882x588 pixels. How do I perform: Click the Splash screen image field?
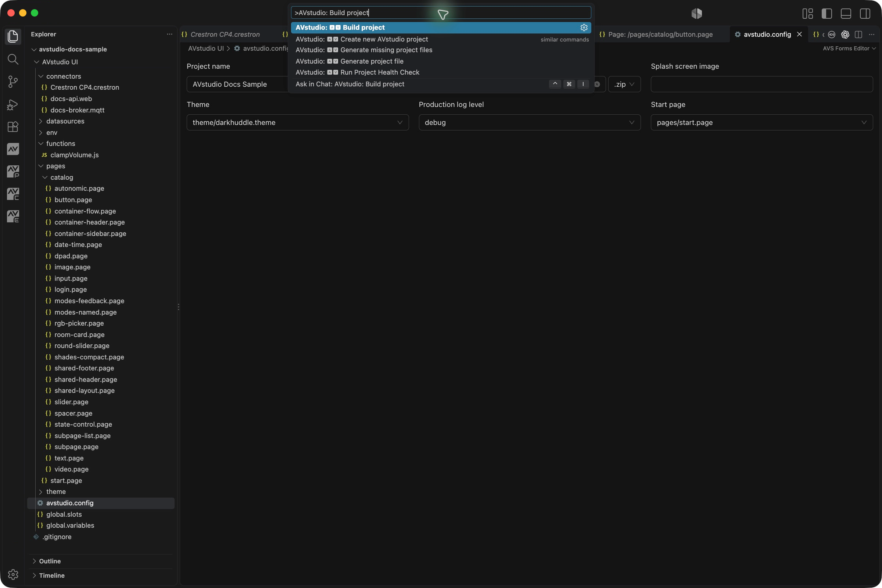click(x=761, y=85)
